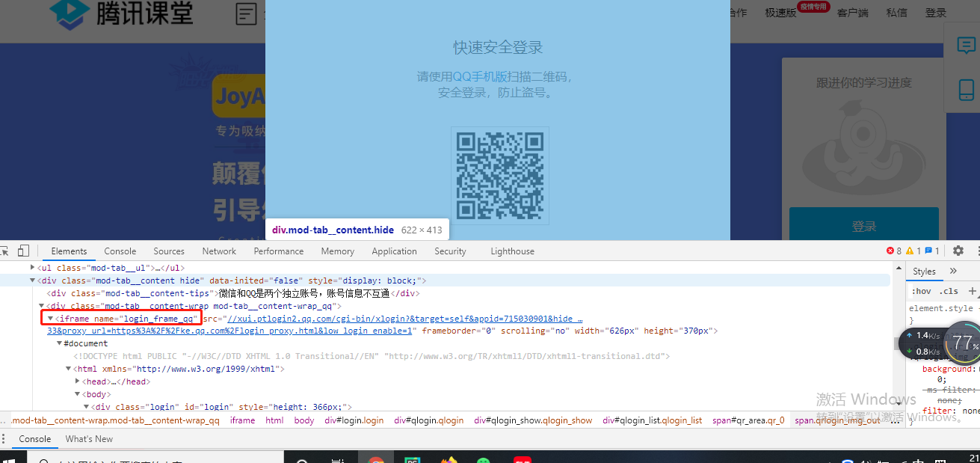
Task: Show more Styles pane tabs chevron
Action: click(953, 271)
